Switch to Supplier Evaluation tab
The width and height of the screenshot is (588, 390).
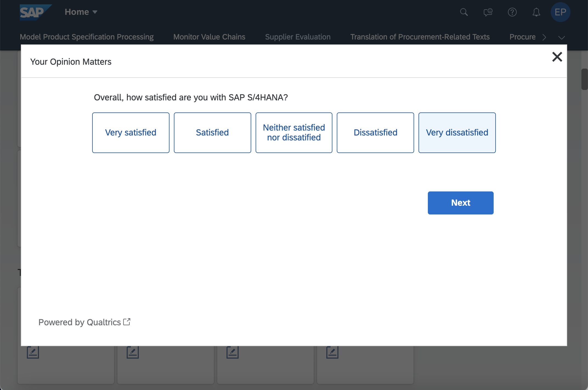298,37
